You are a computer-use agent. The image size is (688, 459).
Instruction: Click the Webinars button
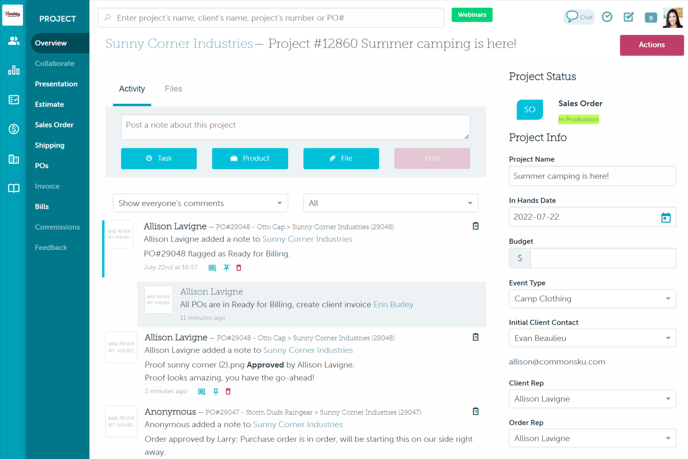(x=472, y=15)
